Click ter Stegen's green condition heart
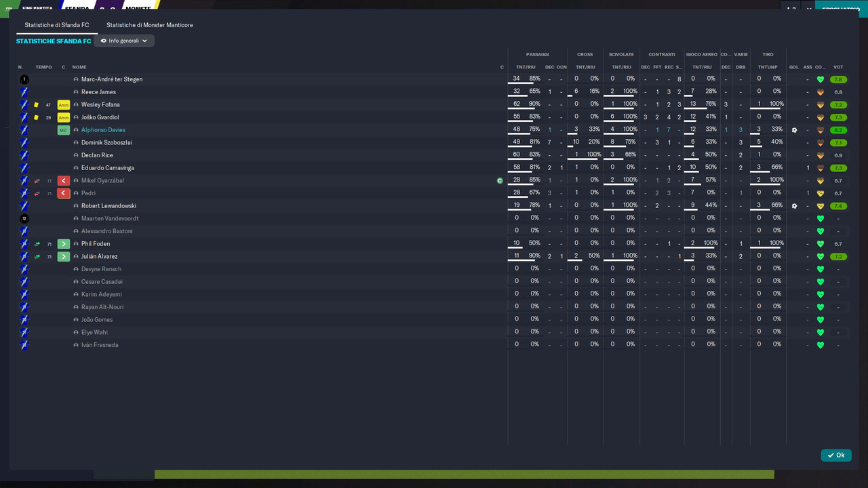Viewport: 868px width, 488px height. [x=821, y=79]
